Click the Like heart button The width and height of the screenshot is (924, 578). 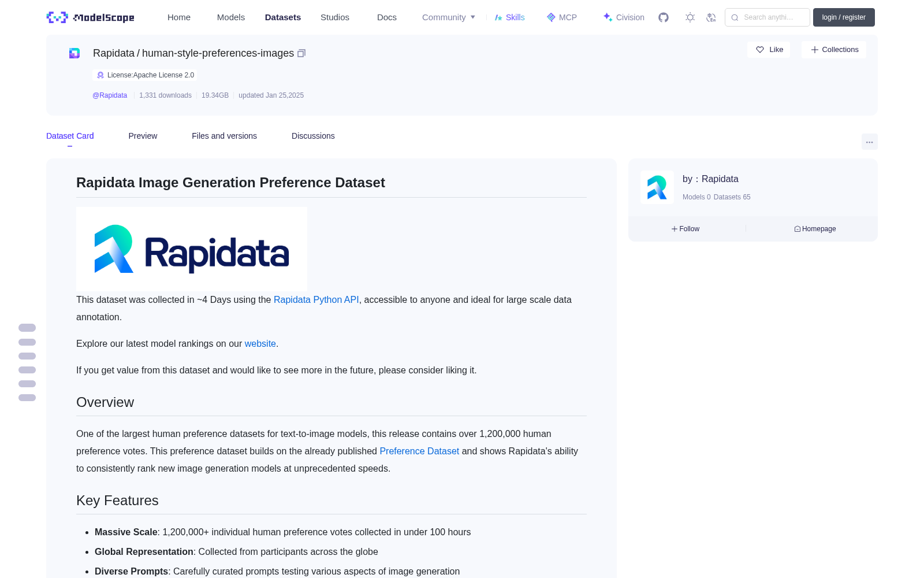(x=769, y=50)
